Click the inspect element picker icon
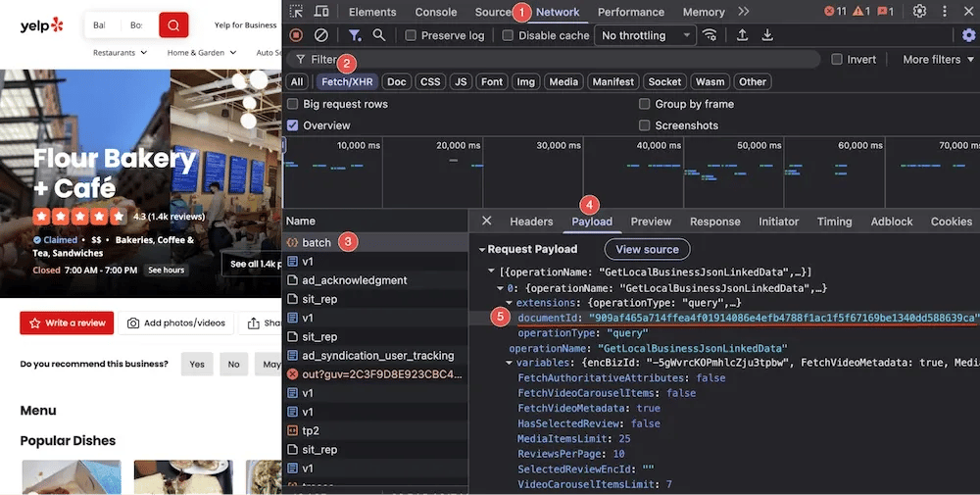The image size is (980, 495). click(296, 12)
